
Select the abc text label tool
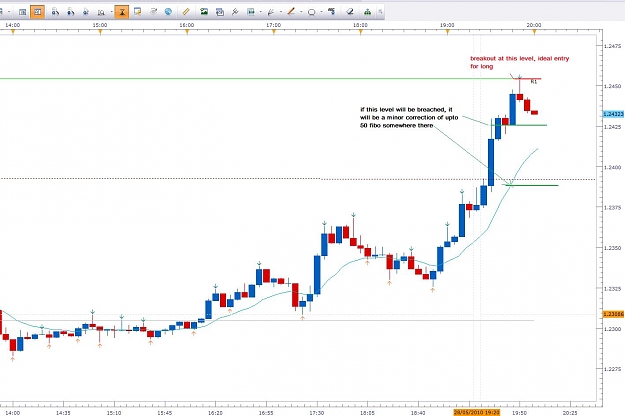click(332, 12)
